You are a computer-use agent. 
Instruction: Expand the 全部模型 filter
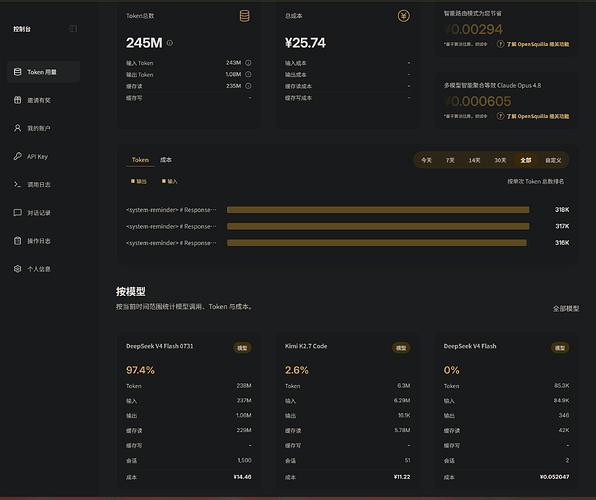(x=566, y=308)
